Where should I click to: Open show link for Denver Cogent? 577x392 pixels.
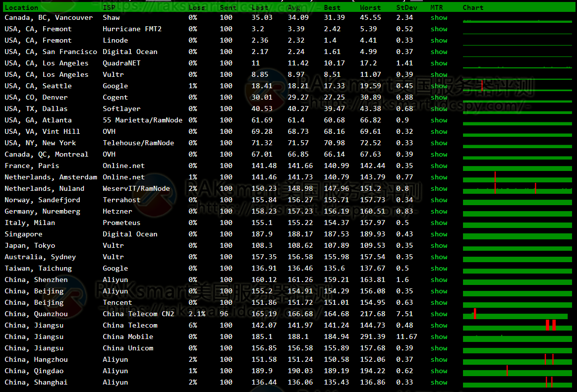coord(439,98)
